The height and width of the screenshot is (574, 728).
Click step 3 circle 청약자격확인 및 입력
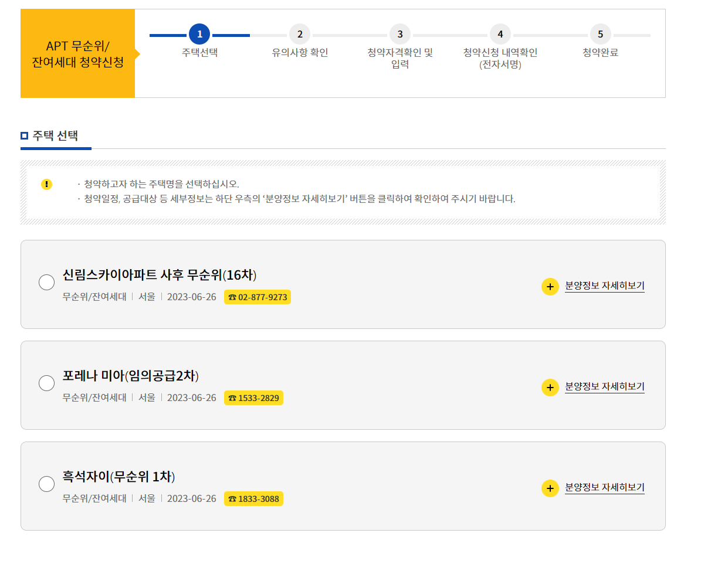coord(400,34)
